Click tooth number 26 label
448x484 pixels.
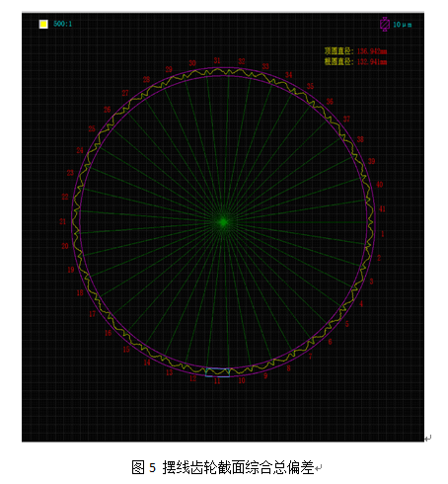tap(107, 110)
